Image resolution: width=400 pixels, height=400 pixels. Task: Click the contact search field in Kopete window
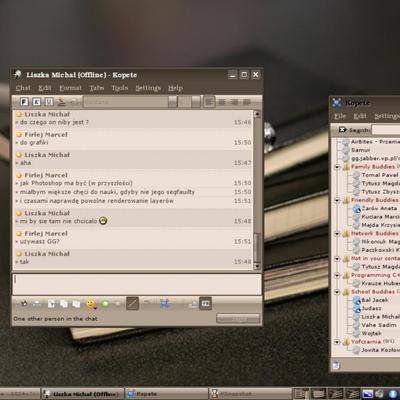point(386,130)
